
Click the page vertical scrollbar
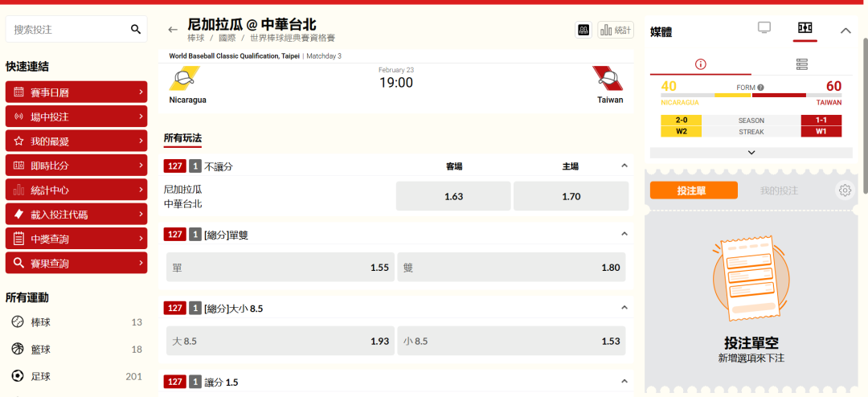[865, 117]
